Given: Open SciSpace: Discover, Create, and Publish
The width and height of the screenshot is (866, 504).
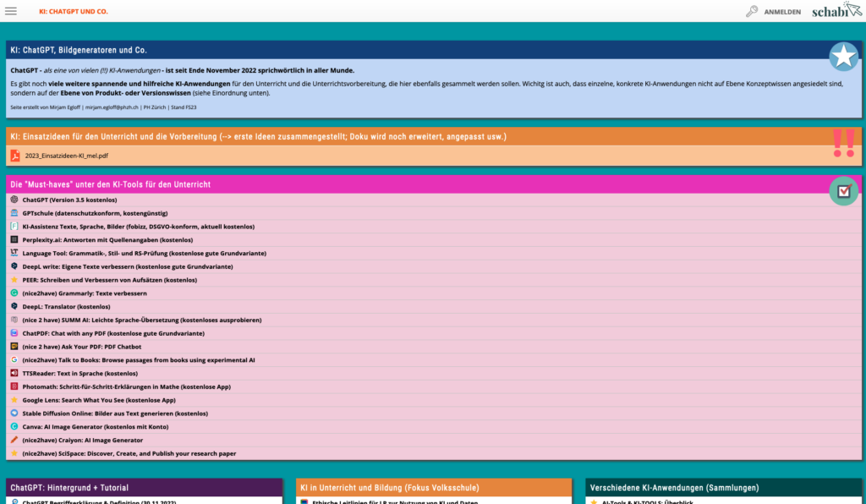Looking at the screenshot, I should (129, 454).
